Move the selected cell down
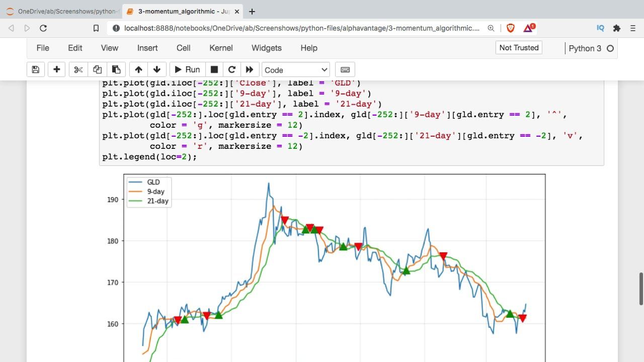Viewport: 644px width, 362px height. coord(157,70)
